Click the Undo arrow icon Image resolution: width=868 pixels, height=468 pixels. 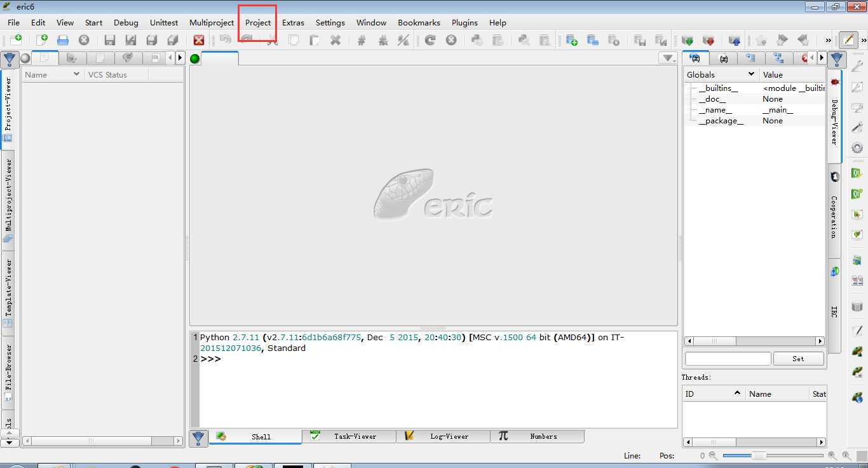click(x=225, y=40)
